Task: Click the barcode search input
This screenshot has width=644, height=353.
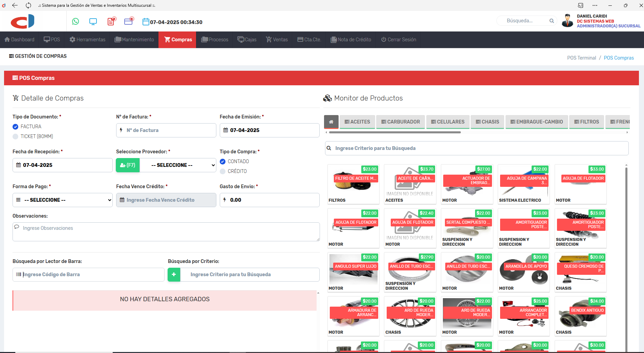Action: pyautogui.click(x=88, y=274)
